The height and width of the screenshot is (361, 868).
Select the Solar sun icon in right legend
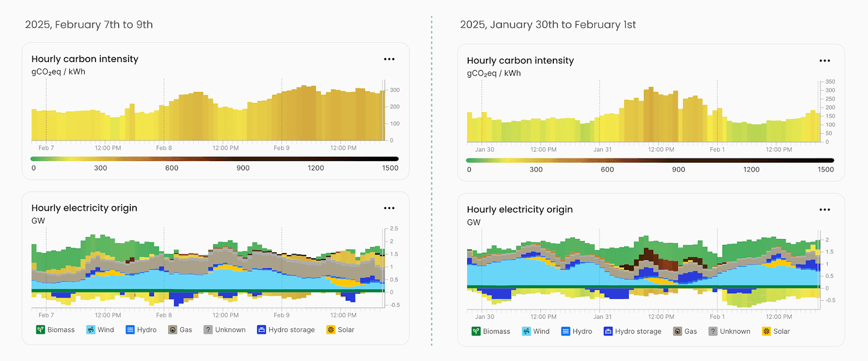766,331
